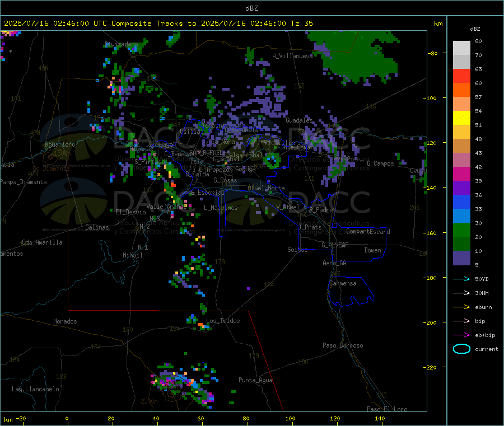The image size is (504, 426).
Task: Click the 'km' unit label at bottom left
Action: [x=8, y=420]
